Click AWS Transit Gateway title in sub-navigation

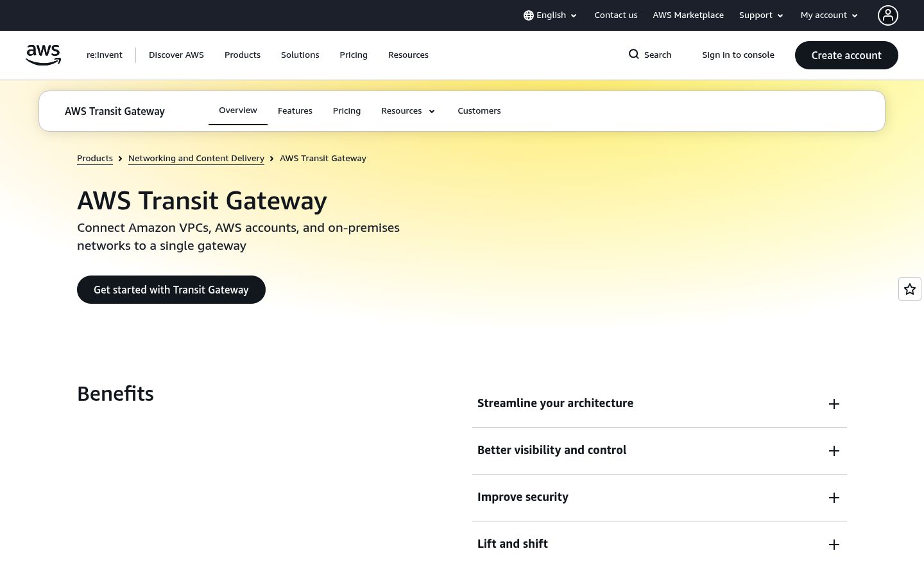pos(115,111)
